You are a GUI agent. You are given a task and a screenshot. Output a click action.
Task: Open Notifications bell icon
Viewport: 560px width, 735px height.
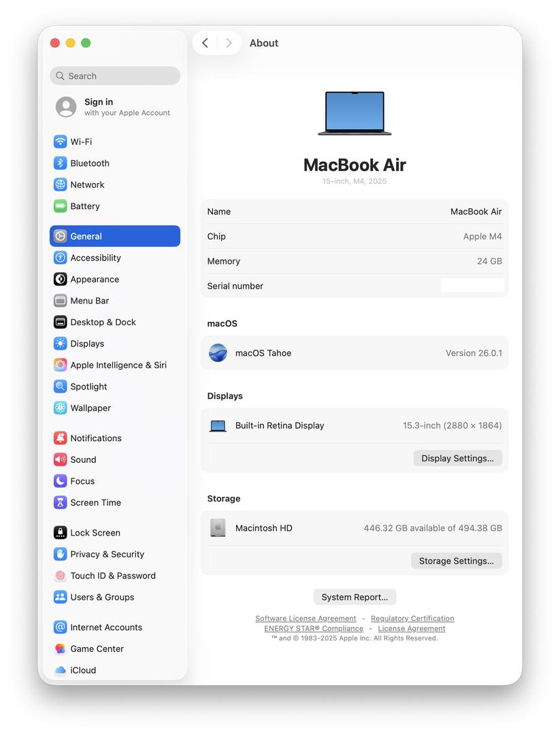pyautogui.click(x=61, y=438)
